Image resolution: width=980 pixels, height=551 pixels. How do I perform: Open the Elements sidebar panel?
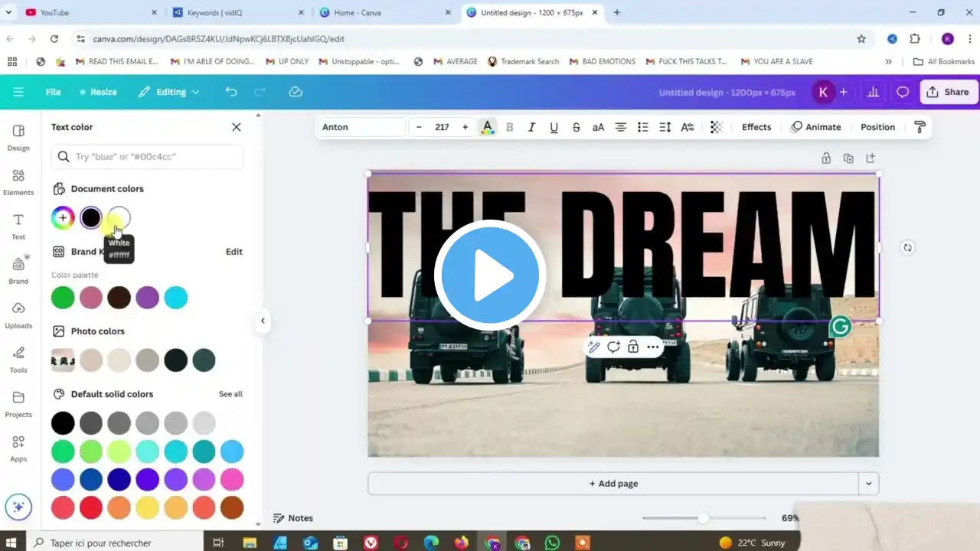[18, 182]
